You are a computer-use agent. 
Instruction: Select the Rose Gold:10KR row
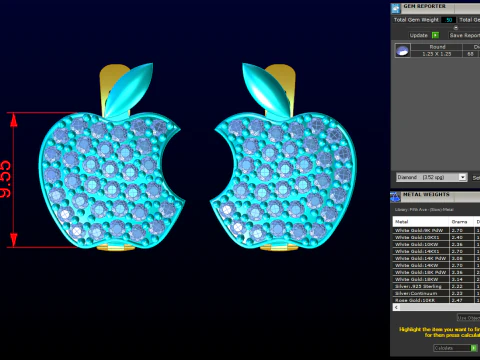[x=436, y=300]
